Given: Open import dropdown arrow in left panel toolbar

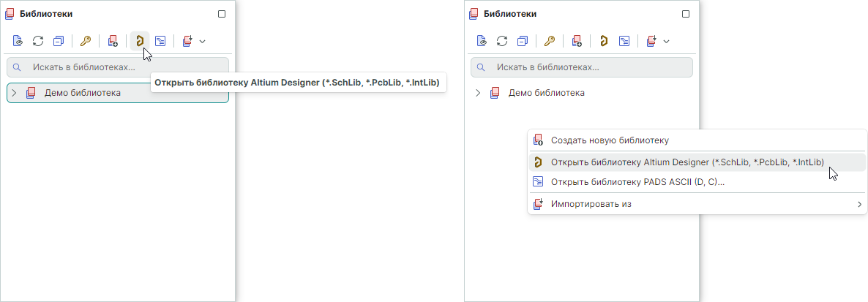Looking at the screenshot, I should [202, 41].
